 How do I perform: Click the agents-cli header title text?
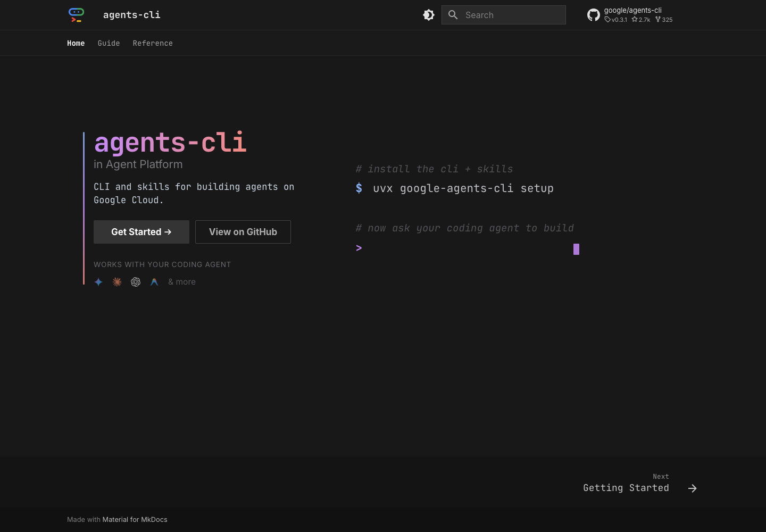point(132,15)
